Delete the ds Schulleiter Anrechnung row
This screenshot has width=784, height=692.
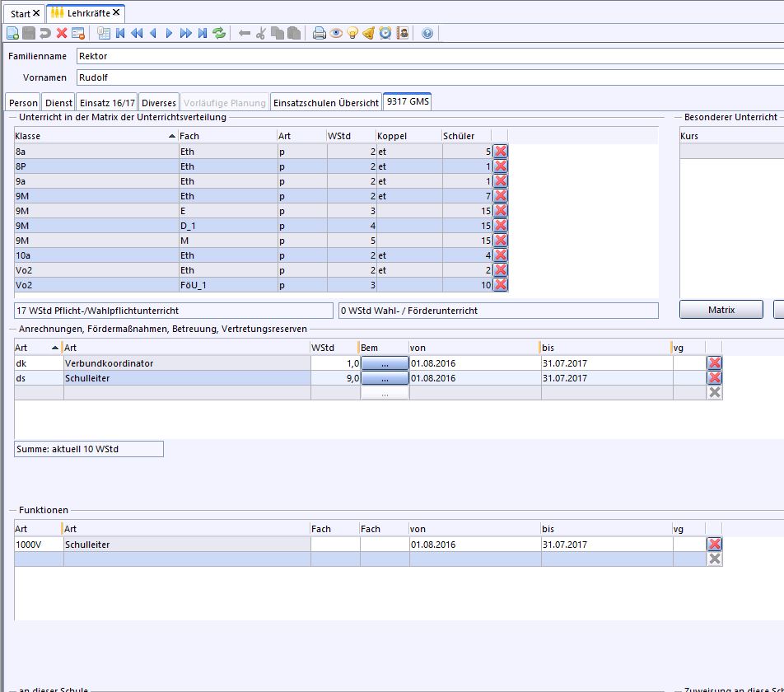[715, 378]
